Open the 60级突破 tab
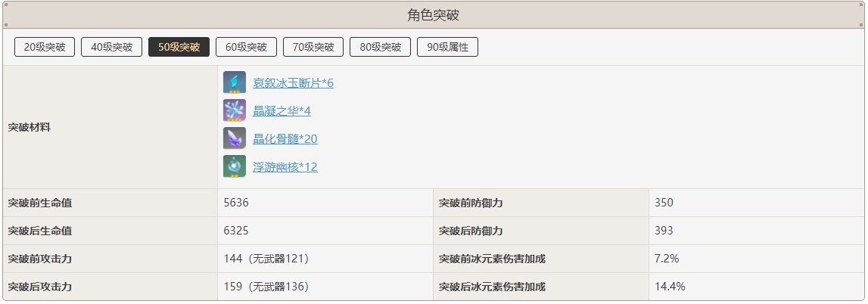This screenshot has width=868, height=304. click(x=246, y=47)
